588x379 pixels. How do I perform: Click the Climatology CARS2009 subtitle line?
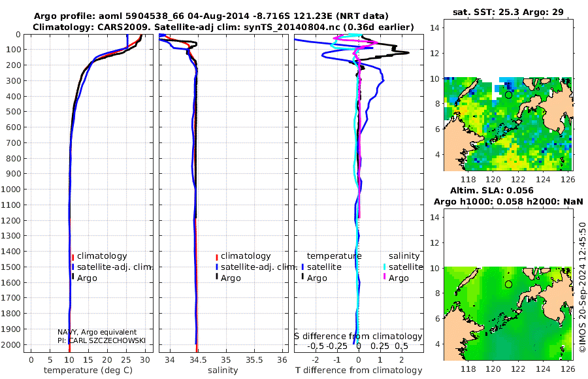coord(223,27)
